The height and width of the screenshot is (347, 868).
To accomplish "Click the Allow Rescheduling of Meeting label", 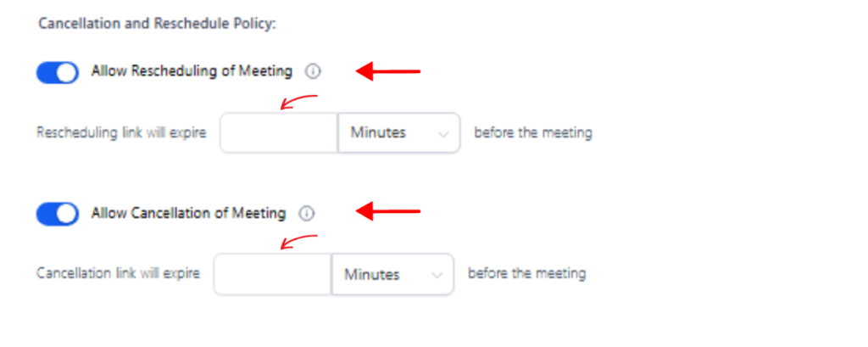I will click(192, 71).
